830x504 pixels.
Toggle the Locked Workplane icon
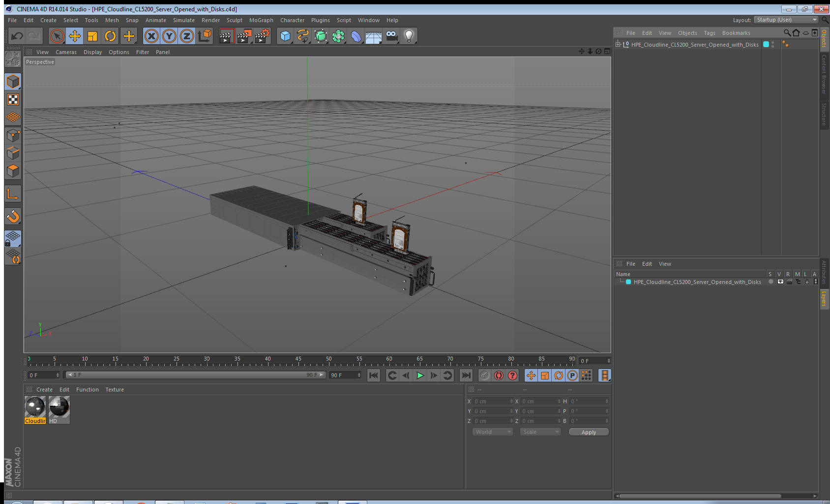pos(13,239)
